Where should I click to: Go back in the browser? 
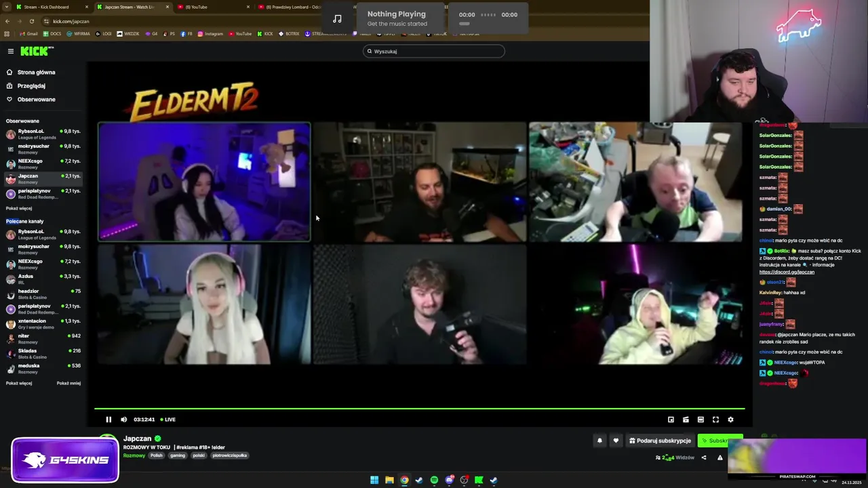tap(7, 21)
